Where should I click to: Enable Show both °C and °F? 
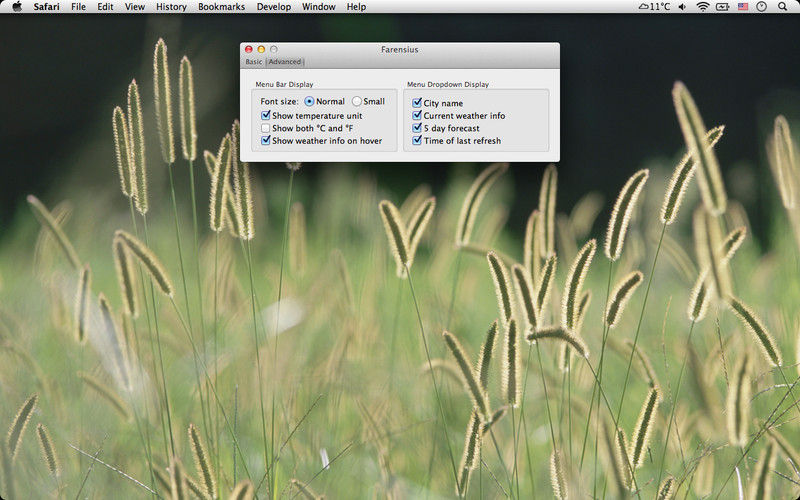coord(265,128)
